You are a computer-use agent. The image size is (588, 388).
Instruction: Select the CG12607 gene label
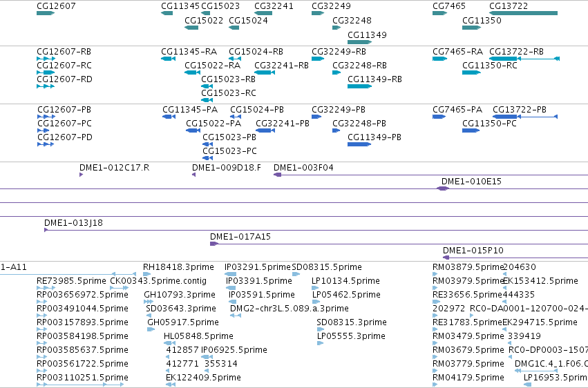point(56,6)
